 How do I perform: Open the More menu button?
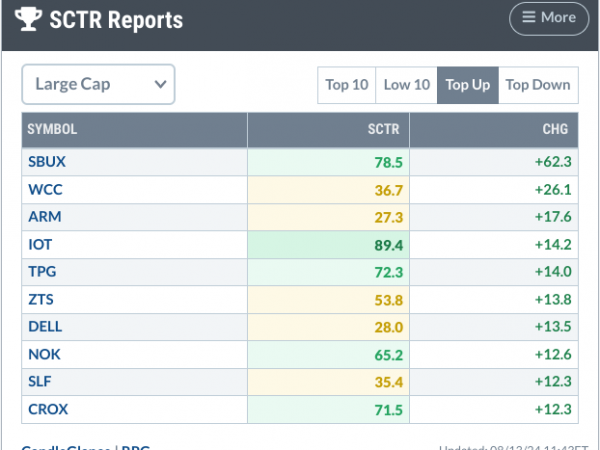[x=549, y=18]
